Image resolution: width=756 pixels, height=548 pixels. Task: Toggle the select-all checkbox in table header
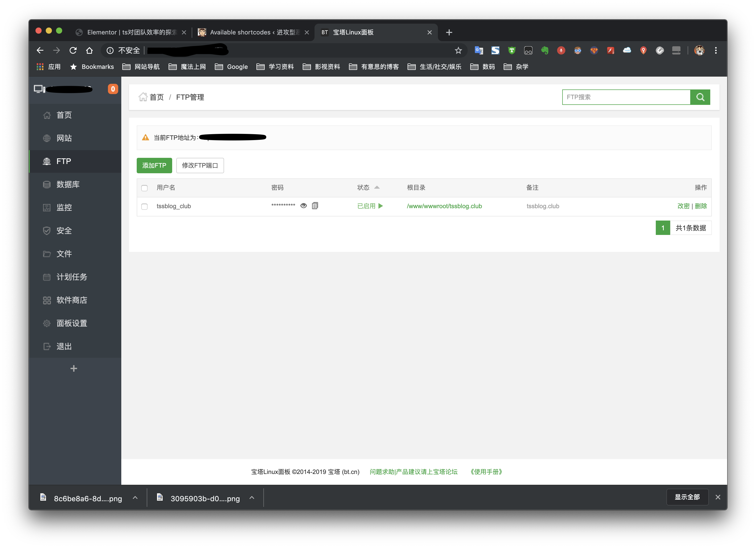[x=144, y=188]
